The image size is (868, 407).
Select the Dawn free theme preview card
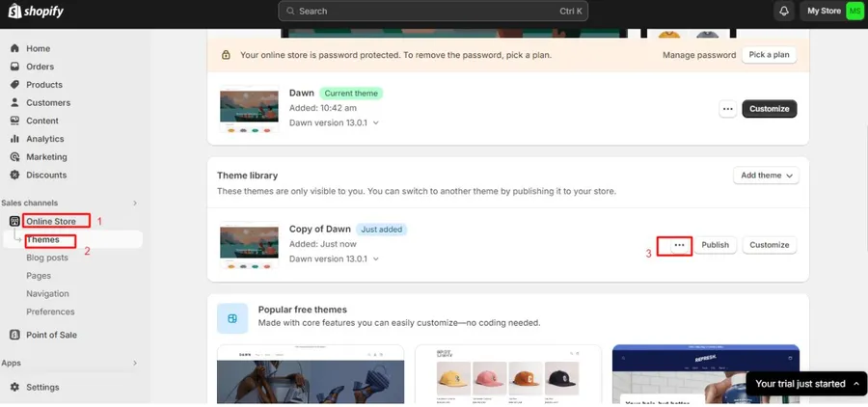coord(311,374)
